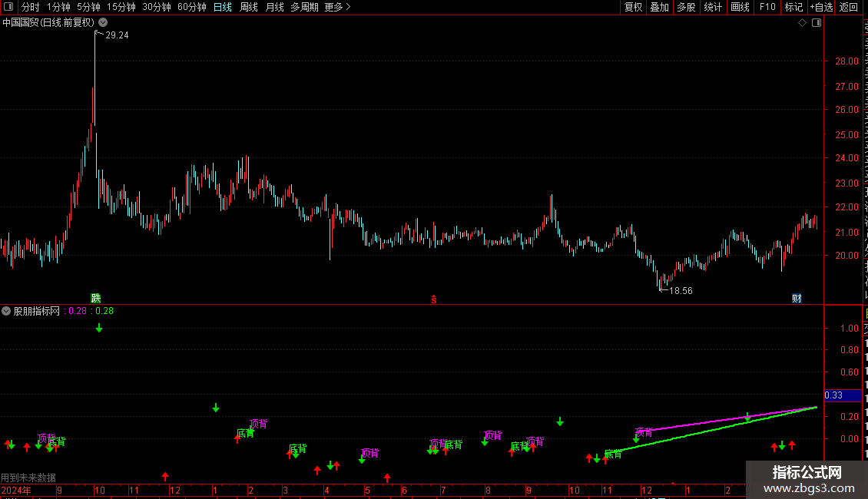Select the 1分钟 period tab
This screenshot has height=499, width=868.
point(58,7)
